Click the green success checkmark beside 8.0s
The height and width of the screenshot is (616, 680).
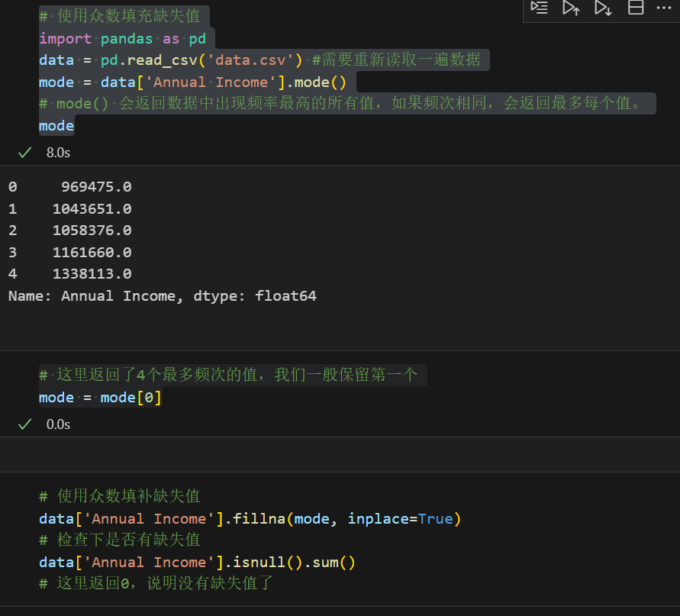[24, 152]
